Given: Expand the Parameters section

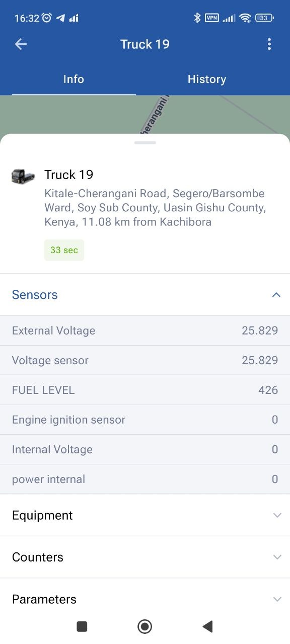Looking at the screenshot, I should [145, 599].
